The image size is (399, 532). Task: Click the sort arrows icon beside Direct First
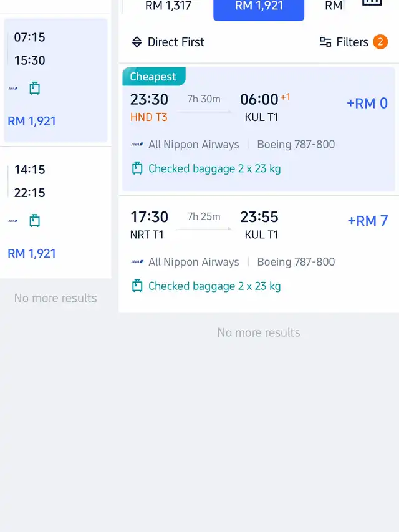coord(137,42)
